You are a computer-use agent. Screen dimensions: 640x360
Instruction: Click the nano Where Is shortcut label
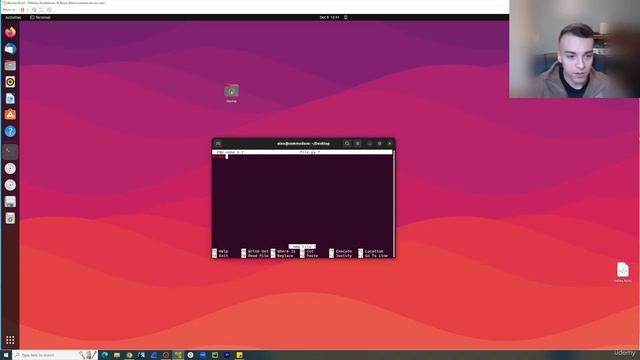pyautogui.click(x=286, y=251)
